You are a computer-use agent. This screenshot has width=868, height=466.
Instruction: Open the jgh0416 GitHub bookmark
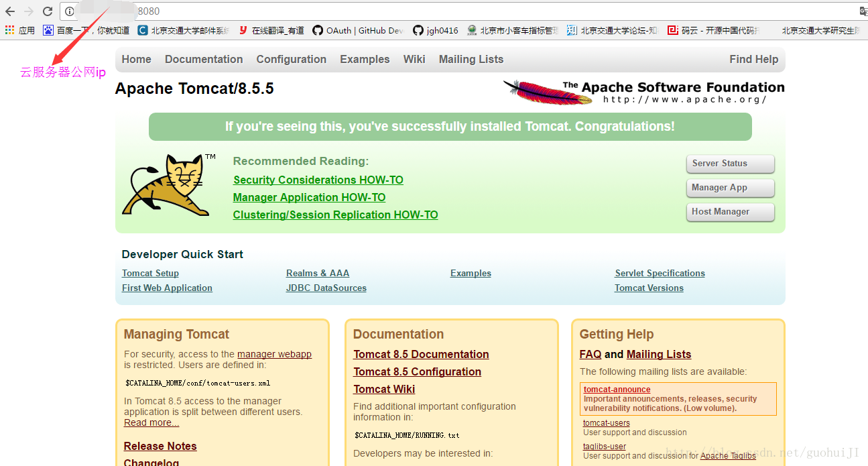point(436,30)
